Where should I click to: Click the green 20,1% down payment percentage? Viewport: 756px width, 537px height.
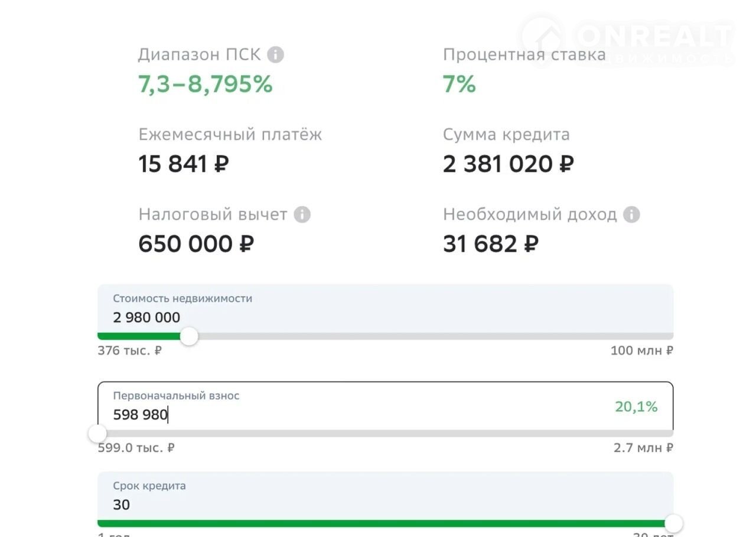636,406
